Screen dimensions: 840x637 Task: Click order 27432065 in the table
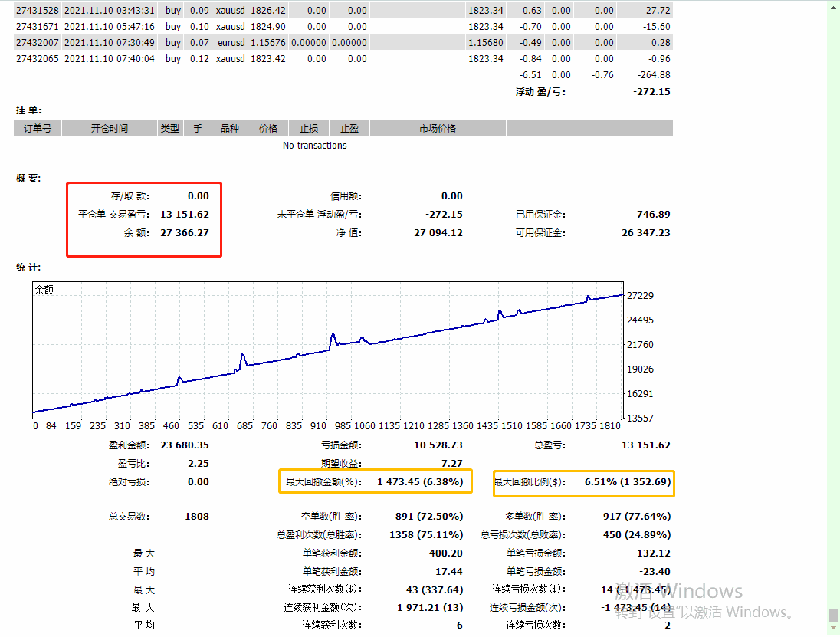coord(38,59)
